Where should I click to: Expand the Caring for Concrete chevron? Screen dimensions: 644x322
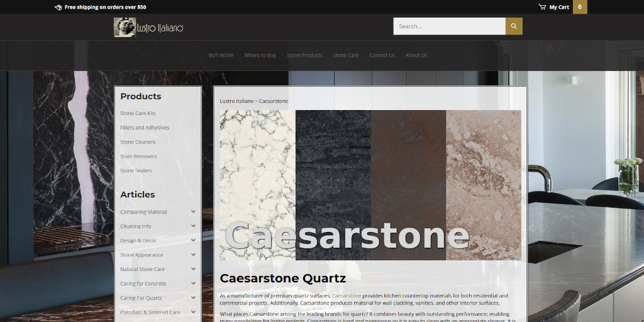click(x=193, y=284)
